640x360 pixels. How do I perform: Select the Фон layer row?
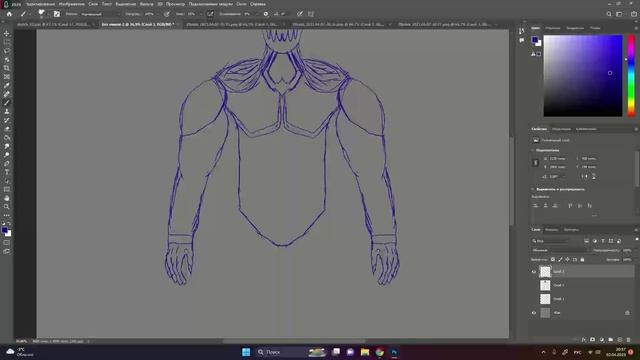(583, 313)
